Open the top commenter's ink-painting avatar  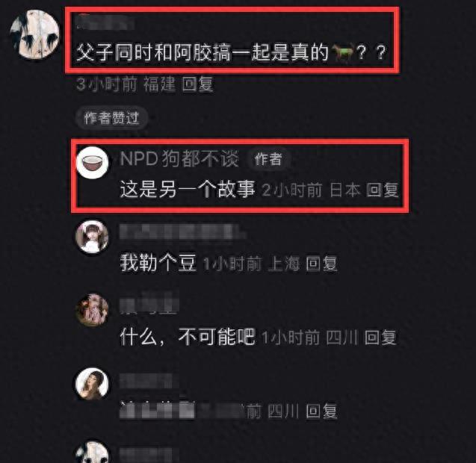pyautogui.click(x=34, y=34)
